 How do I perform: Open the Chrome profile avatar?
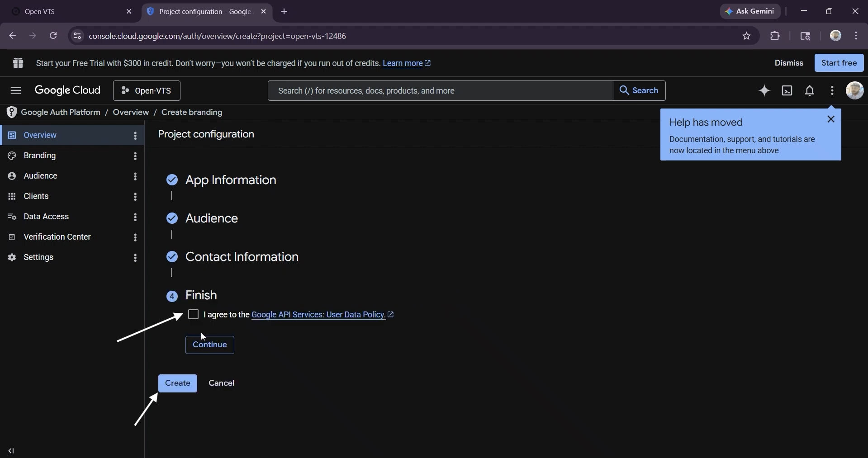pyautogui.click(x=835, y=36)
